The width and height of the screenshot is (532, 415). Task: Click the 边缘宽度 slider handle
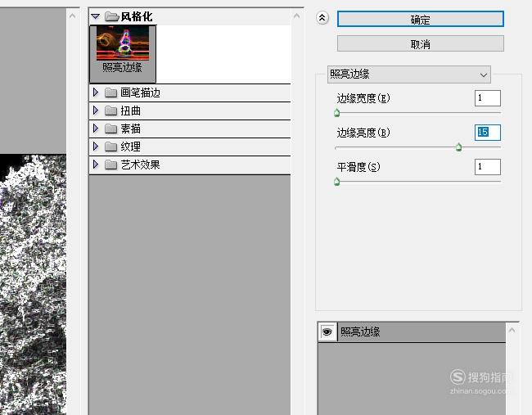point(336,113)
